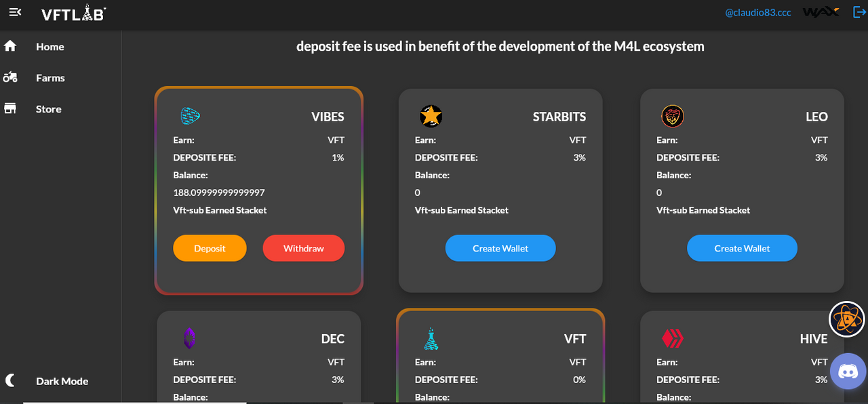Click the 3% deposit fee on DEC card
This screenshot has width=868, height=404.
338,380
